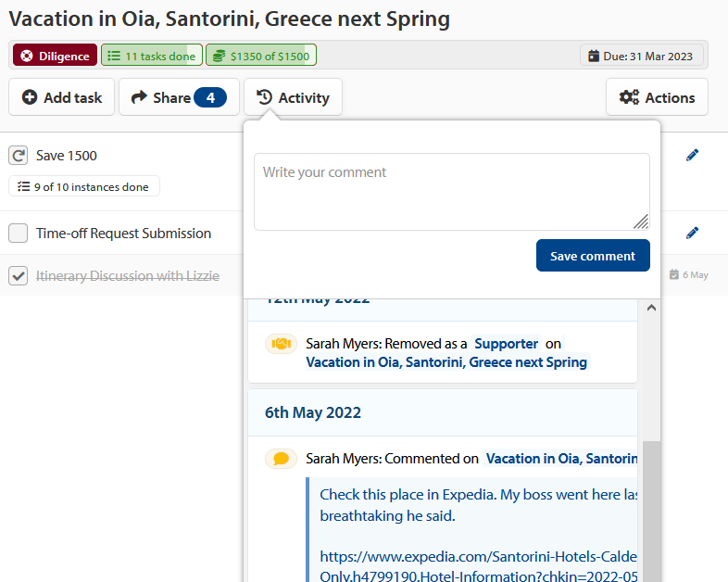The width and height of the screenshot is (728, 582).
Task: Click the comment bubble icon by Sarah Myers
Action: coord(281,459)
